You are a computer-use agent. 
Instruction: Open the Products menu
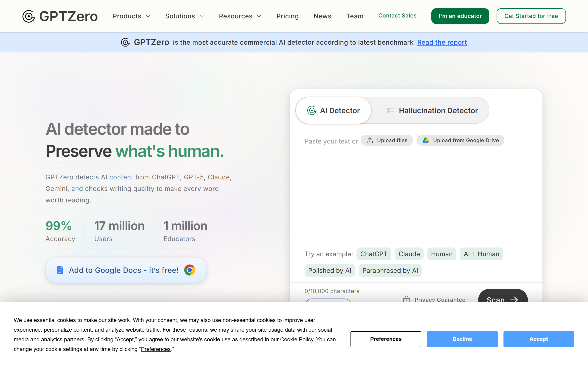[x=131, y=16]
